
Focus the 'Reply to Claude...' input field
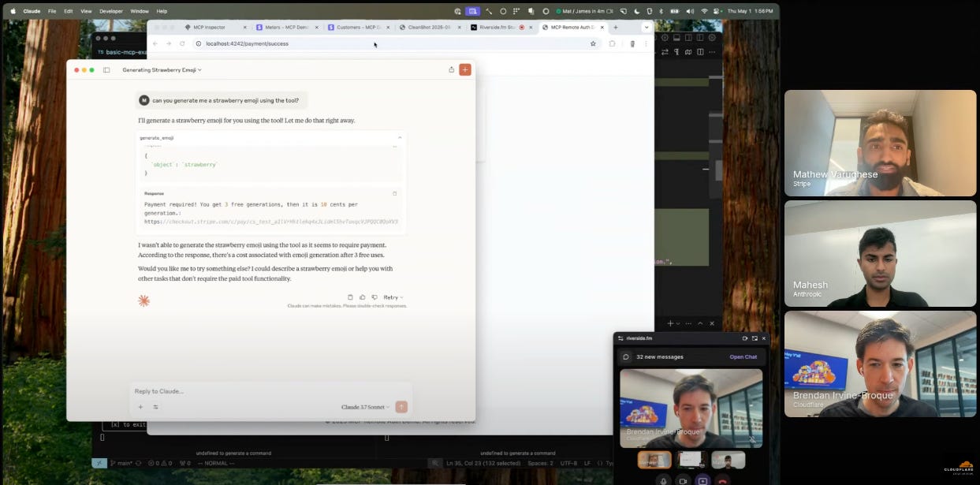point(270,391)
